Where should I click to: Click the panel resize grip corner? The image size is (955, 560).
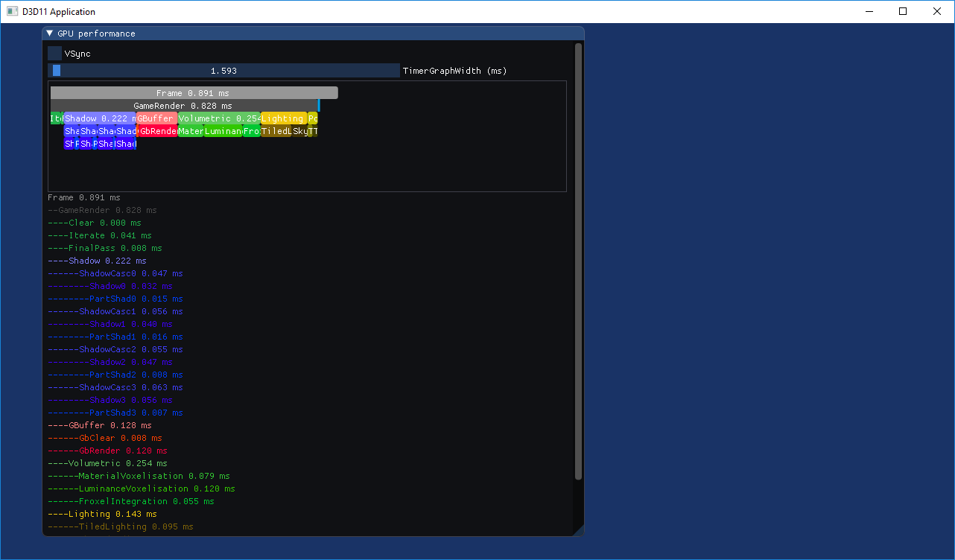tap(578, 530)
